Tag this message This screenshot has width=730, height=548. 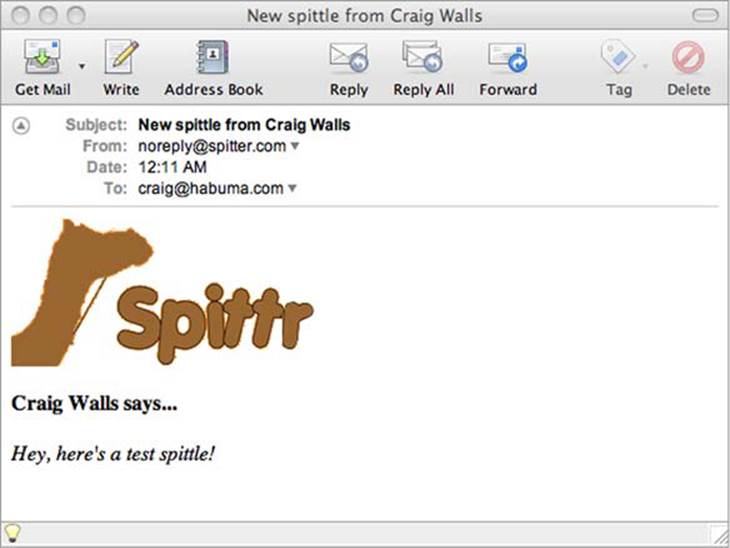pyautogui.click(x=617, y=57)
